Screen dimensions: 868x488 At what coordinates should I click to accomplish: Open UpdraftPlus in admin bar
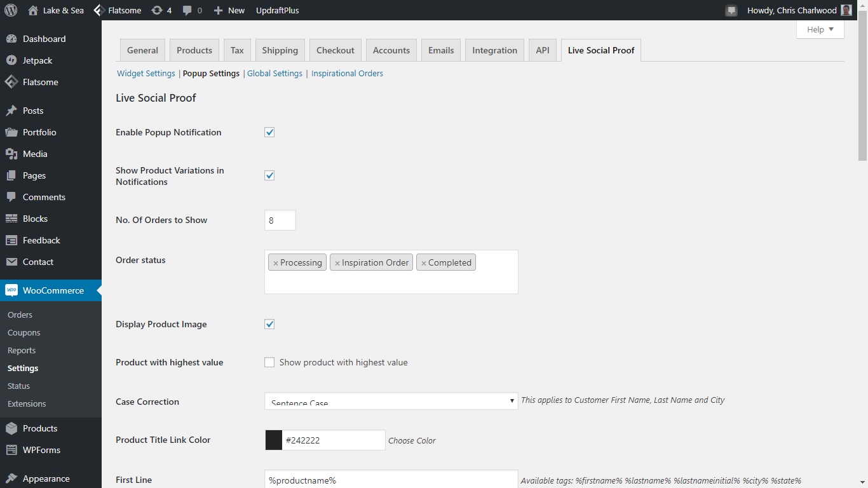point(277,10)
